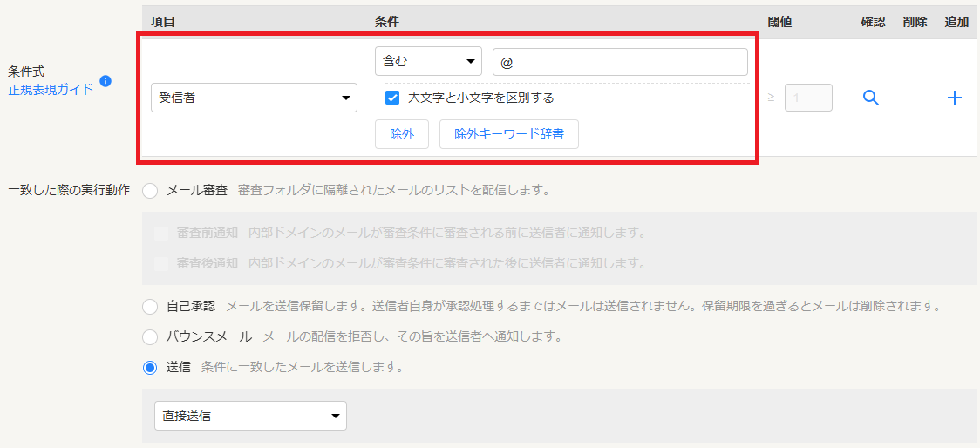Click the 一致した際の実行動作 label
Screen dimensions: 980x448
point(69,190)
